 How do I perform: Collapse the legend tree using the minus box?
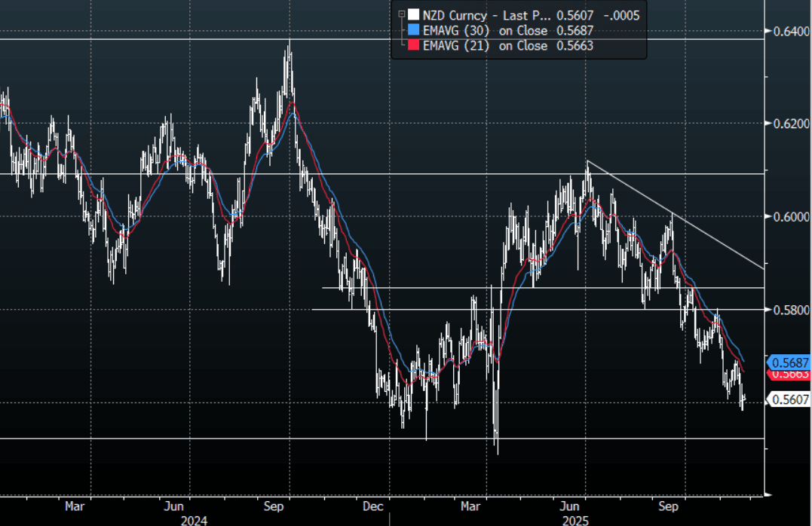pyautogui.click(x=402, y=14)
